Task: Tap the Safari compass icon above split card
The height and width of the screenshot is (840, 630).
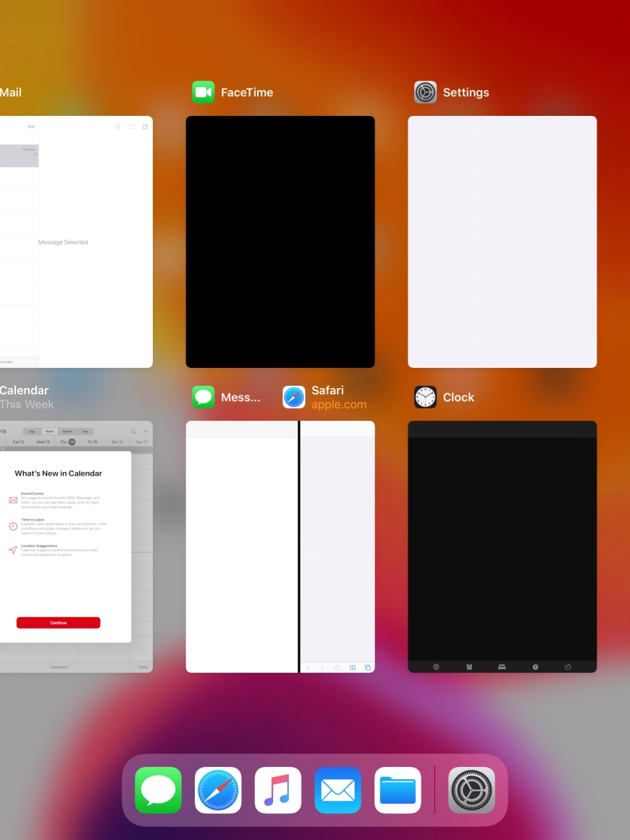Action: pyautogui.click(x=294, y=397)
